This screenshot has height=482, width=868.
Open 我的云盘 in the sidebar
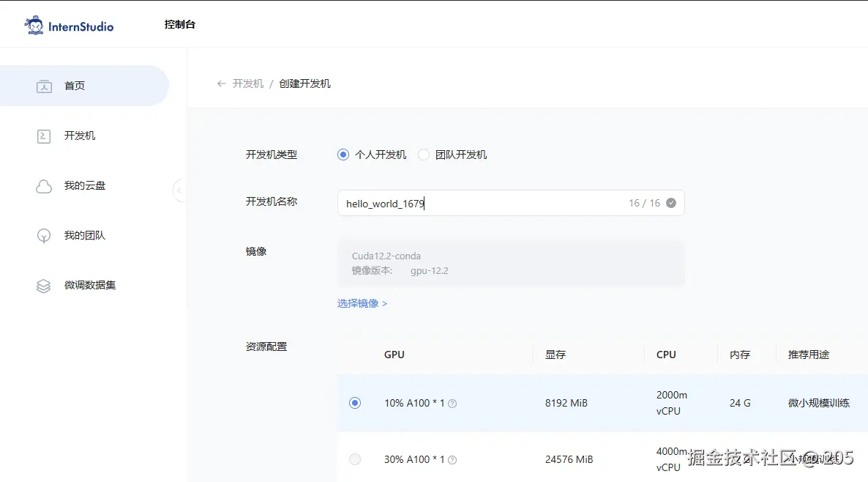[84, 185]
